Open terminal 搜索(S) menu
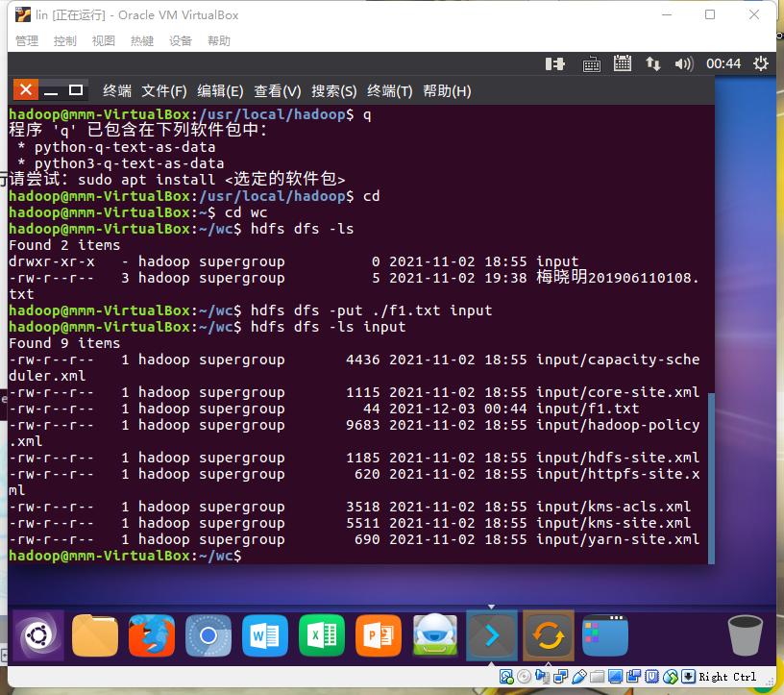Viewport: 784px width, 695px height. (x=334, y=91)
